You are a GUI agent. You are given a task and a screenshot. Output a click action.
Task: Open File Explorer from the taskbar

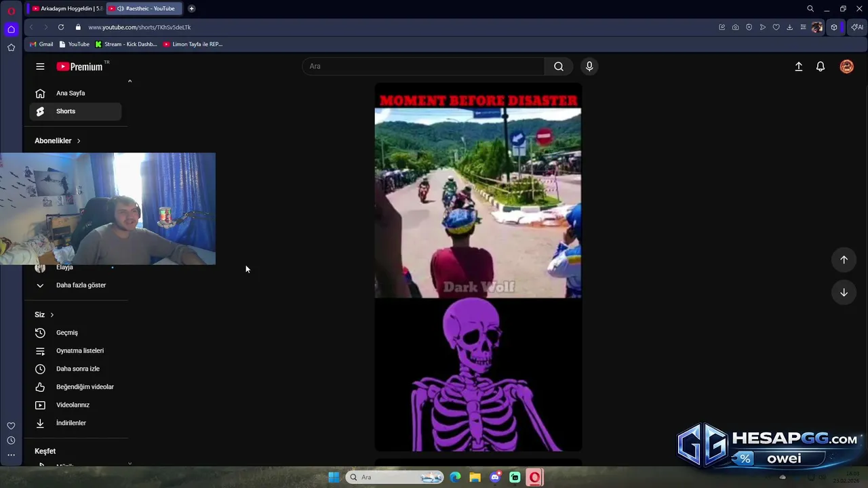pos(475,477)
